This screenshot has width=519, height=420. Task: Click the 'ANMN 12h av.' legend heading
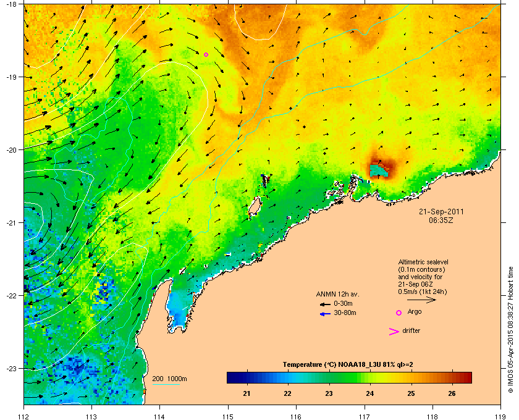click(337, 294)
